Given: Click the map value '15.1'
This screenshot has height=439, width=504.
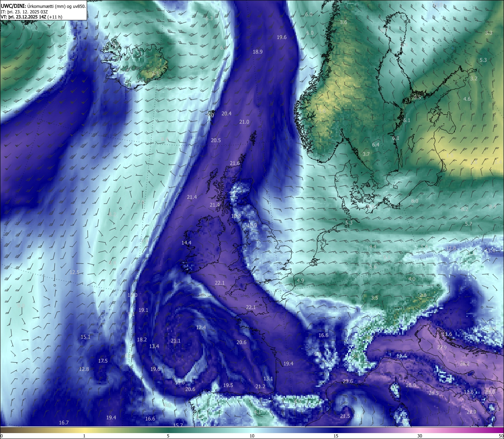Looking at the screenshot, I should 85,337.
